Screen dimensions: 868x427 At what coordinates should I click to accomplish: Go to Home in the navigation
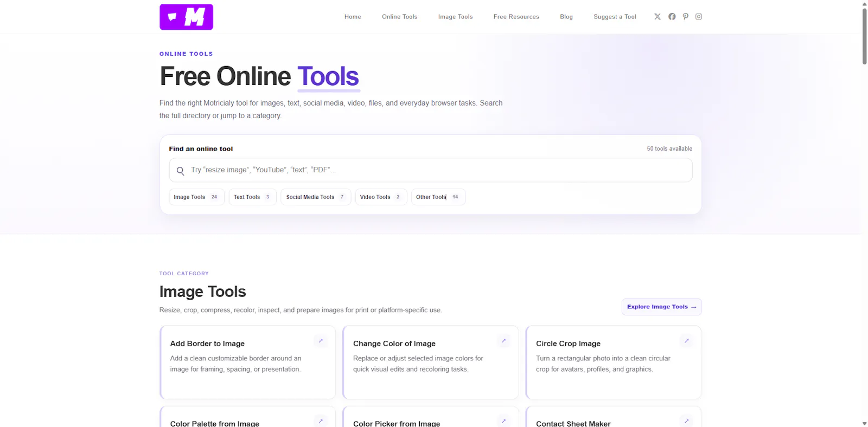353,17
